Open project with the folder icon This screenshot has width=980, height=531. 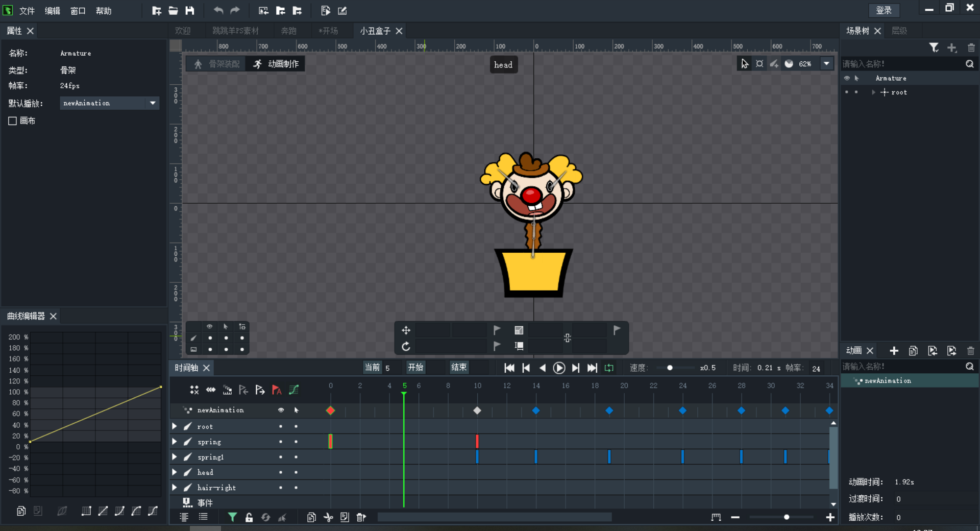point(174,11)
